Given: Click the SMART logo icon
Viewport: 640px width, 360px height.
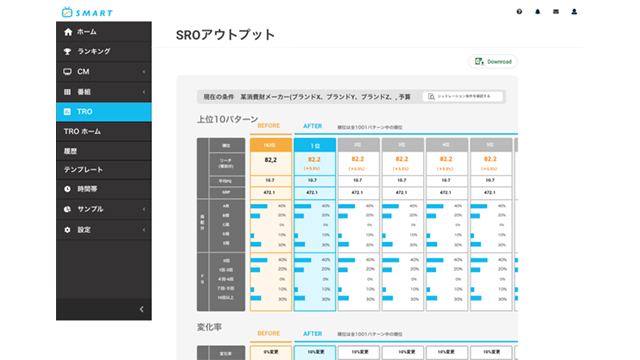Looking at the screenshot, I should pyautogui.click(x=67, y=12).
